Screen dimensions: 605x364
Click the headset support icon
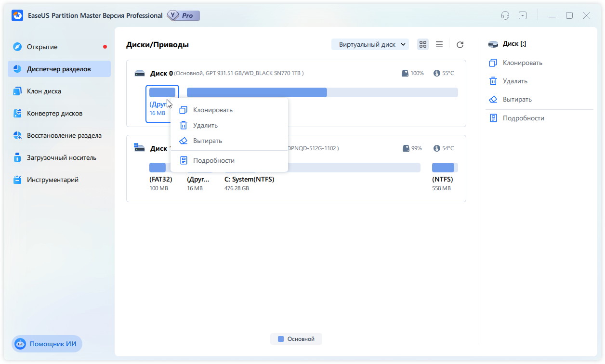tap(505, 15)
